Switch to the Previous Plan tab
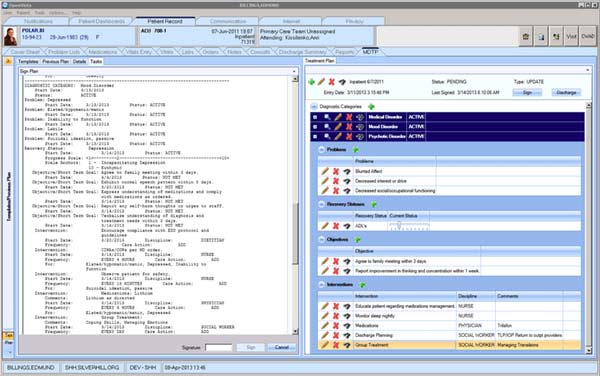This screenshot has height=376, width=600. (x=55, y=62)
